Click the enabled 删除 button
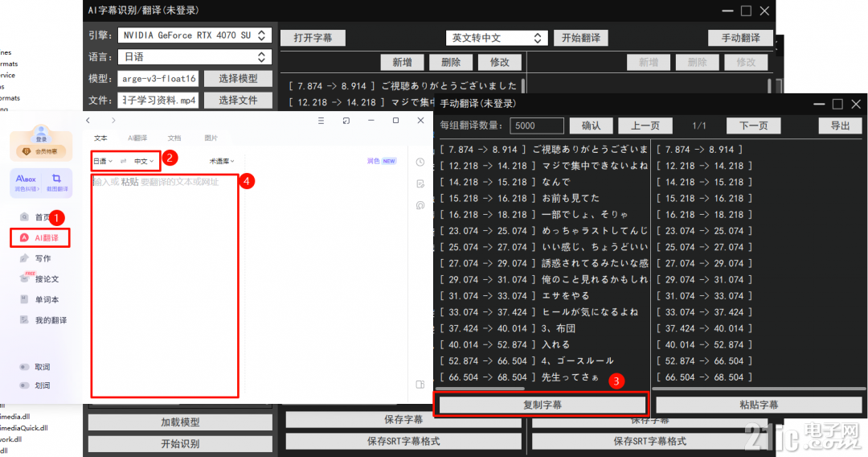Image resolution: width=868 pixels, height=457 pixels. pyautogui.click(x=451, y=62)
